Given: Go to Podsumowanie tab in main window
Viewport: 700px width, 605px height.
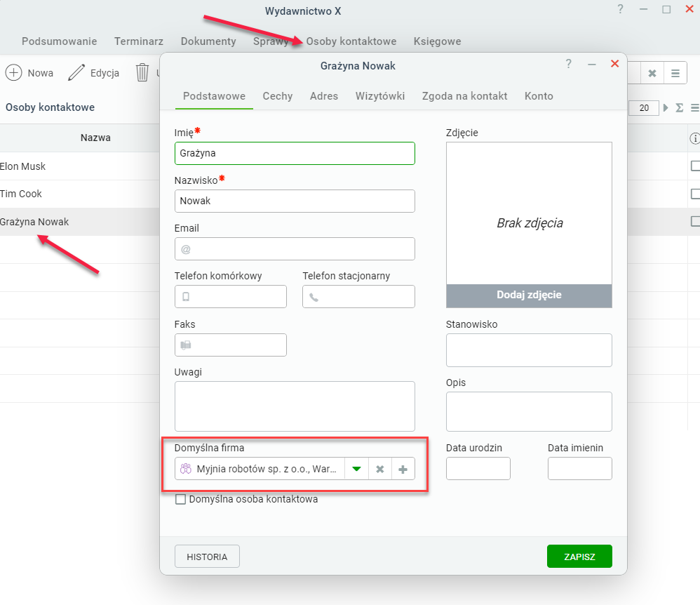Looking at the screenshot, I should click(60, 41).
